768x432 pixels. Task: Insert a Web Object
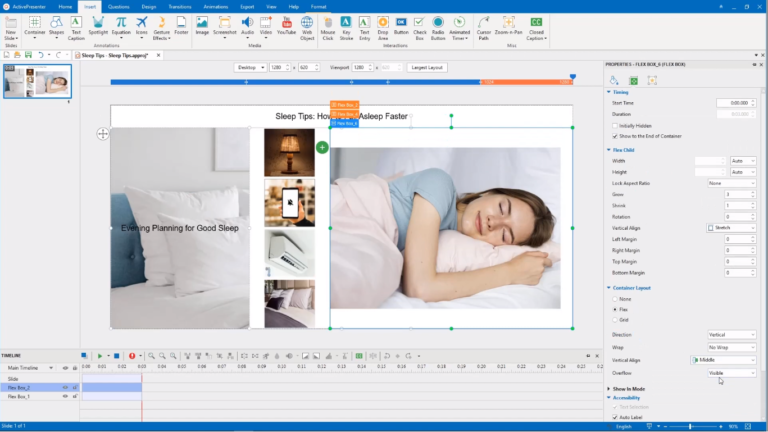coord(307,27)
